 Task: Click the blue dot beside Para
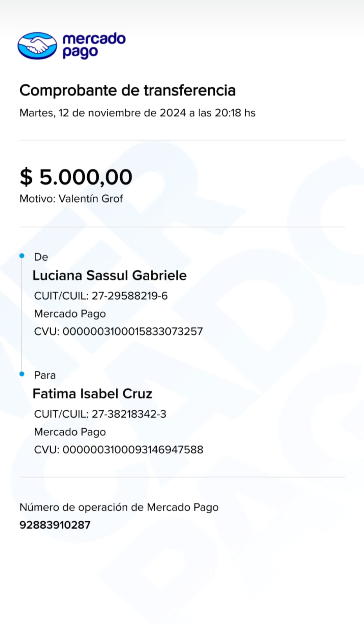tap(22, 374)
